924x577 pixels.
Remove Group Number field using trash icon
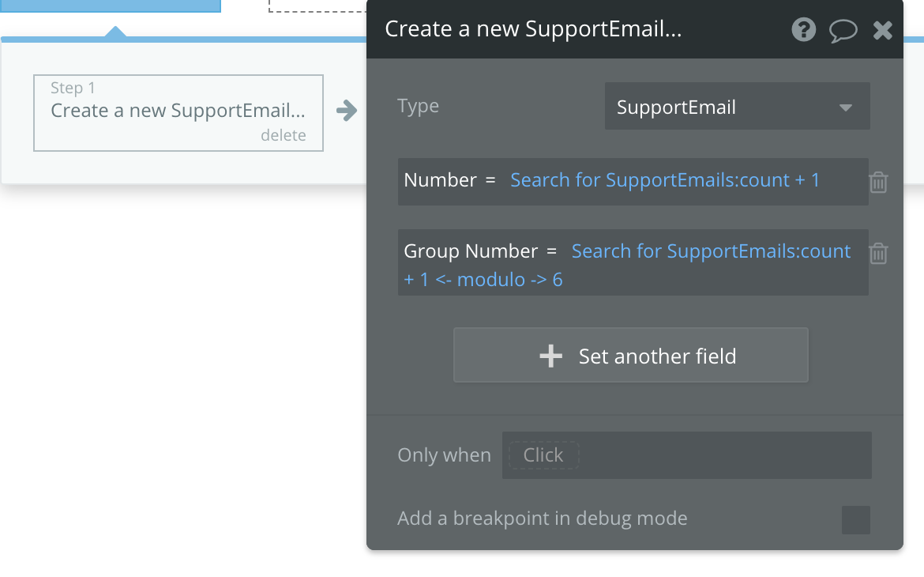pyautogui.click(x=878, y=253)
